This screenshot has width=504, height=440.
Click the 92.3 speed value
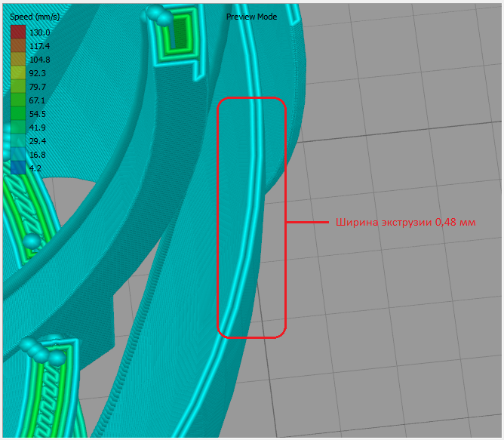click(37, 73)
